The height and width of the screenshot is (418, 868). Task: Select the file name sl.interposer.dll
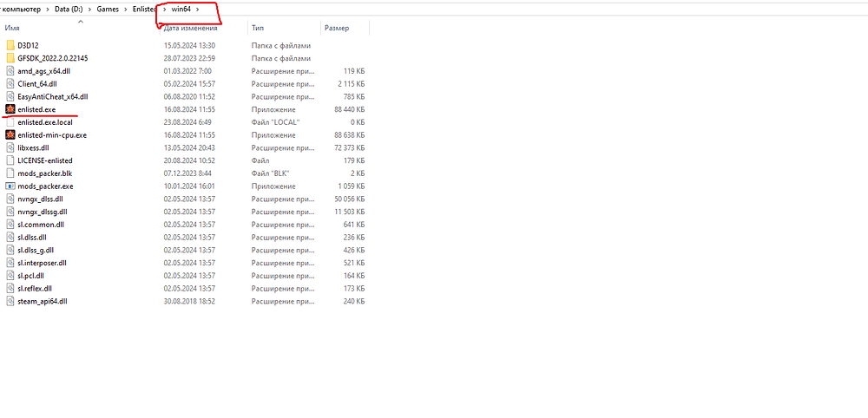pos(42,263)
